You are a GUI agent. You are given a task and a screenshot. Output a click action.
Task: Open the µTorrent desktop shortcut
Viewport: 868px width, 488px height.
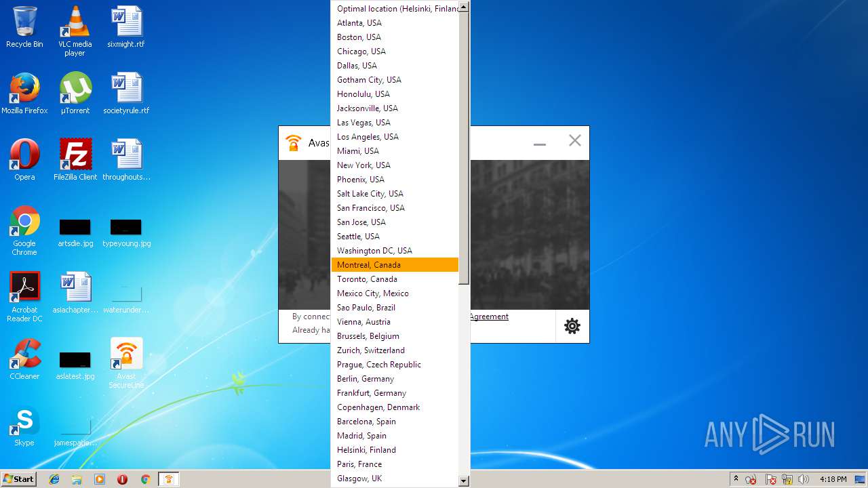coord(75,94)
